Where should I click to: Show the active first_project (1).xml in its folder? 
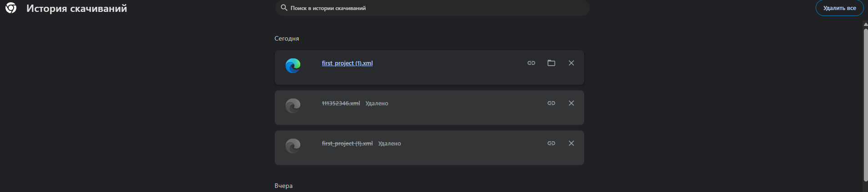click(551, 63)
